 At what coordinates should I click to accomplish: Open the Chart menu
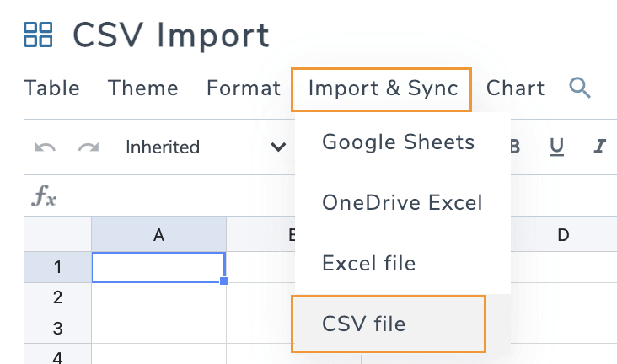click(515, 88)
